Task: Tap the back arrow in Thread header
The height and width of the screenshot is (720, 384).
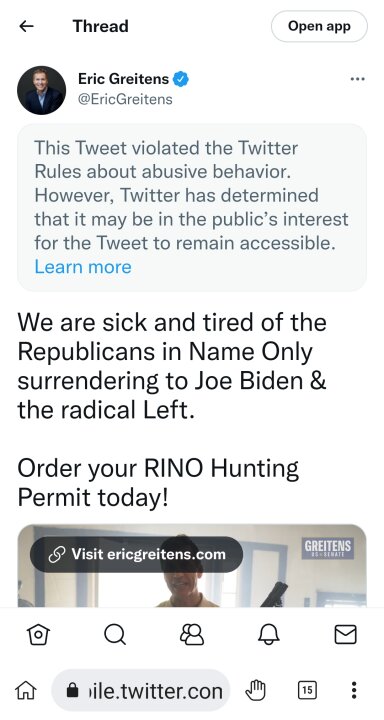Action: coord(27,26)
